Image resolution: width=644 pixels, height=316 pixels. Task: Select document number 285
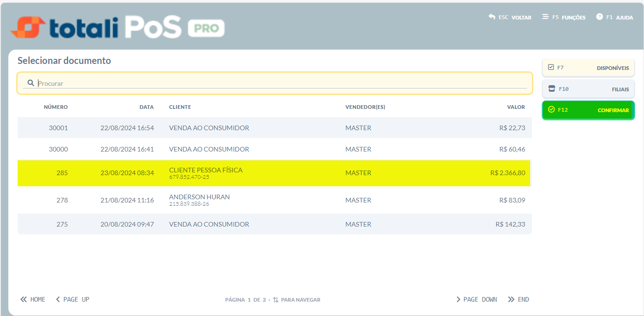coord(275,173)
